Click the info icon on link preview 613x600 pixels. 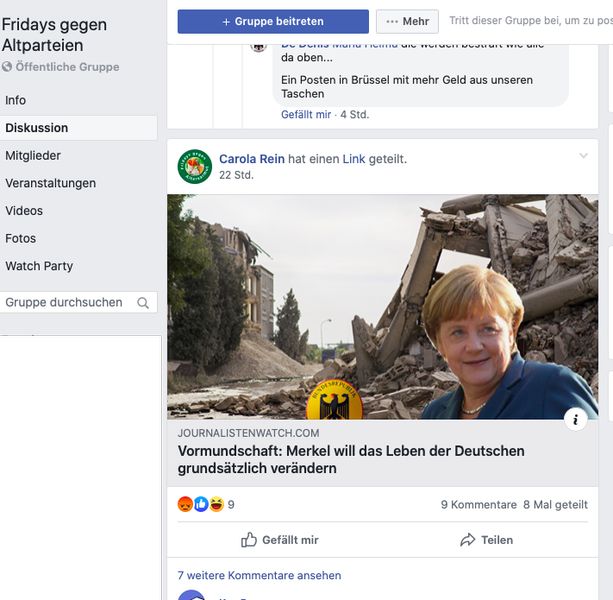(575, 420)
